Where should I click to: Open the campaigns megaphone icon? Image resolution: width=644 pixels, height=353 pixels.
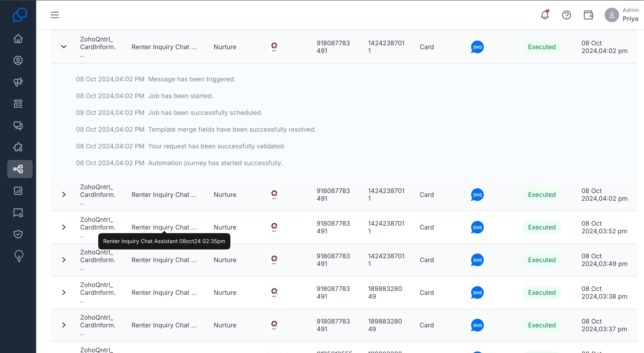(18, 82)
